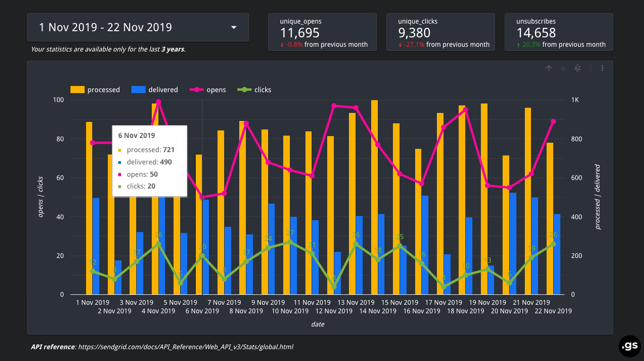644x361 pixels.
Task: Toggle the processed series in legend
Action: [96, 90]
